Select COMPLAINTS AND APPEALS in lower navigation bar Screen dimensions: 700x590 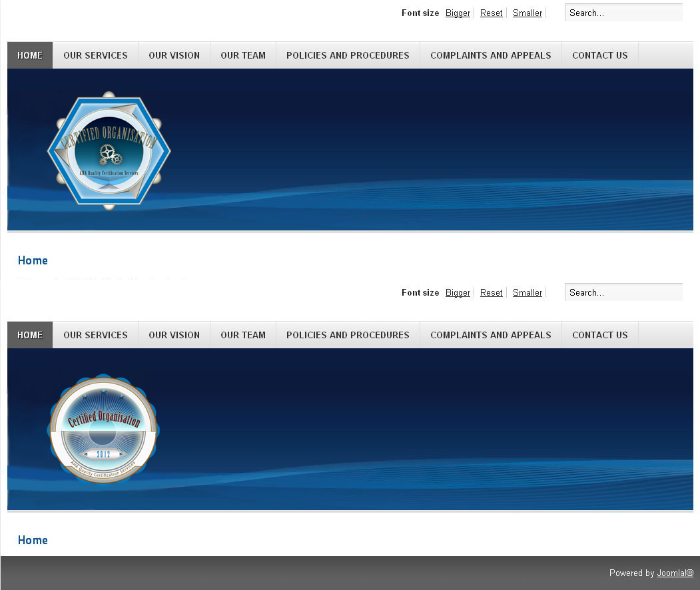[x=491, y=335]
